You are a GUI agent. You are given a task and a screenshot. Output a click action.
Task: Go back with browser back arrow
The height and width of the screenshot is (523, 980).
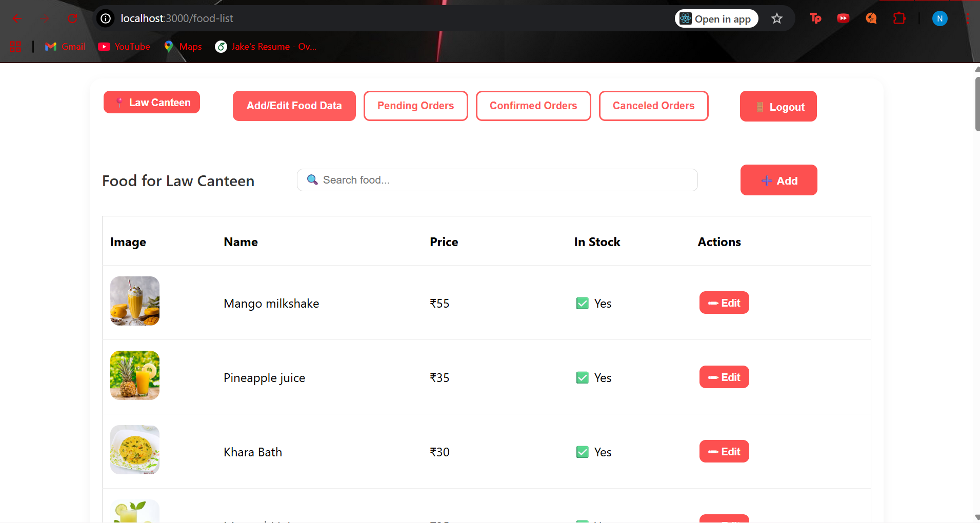click(17, 19)
